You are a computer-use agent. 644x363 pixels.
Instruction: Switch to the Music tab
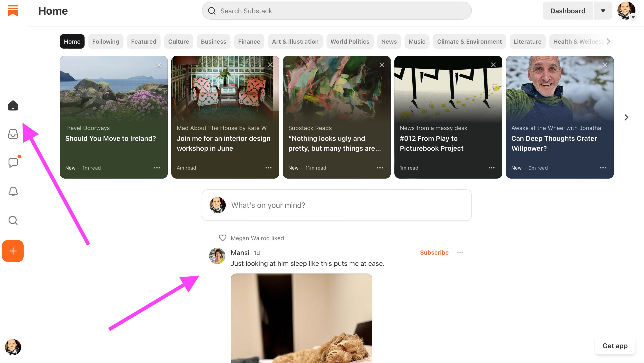[417, 42]
